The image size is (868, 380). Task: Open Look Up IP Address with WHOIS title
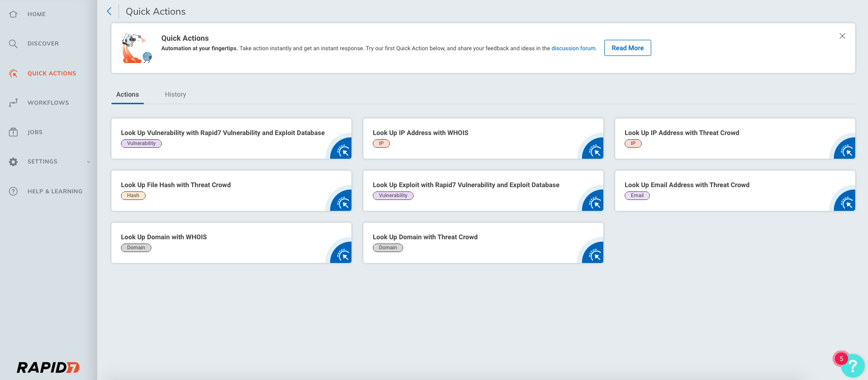tap(421, 133)
